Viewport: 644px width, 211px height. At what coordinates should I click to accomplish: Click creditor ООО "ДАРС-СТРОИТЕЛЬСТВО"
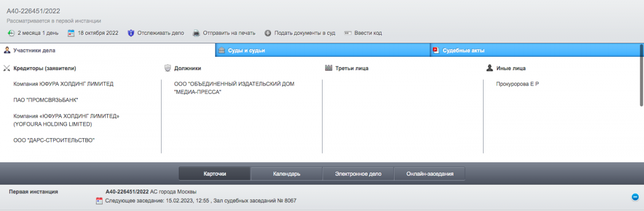[54, 140]
